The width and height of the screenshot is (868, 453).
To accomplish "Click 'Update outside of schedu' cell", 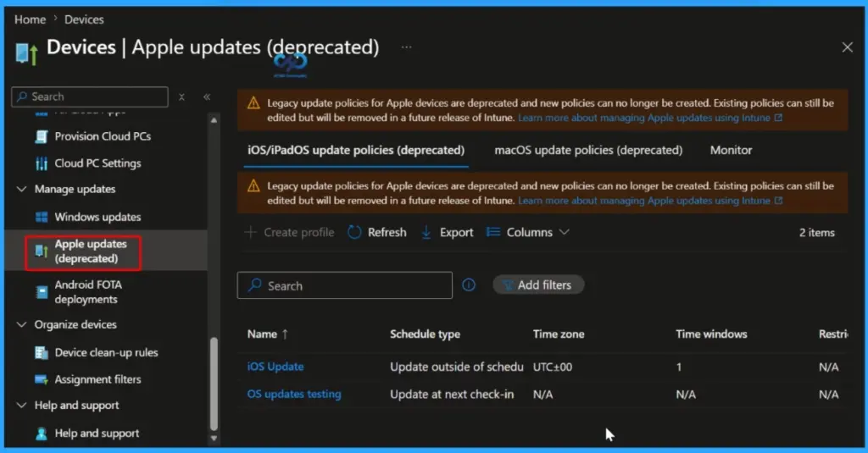I will point(457,367).
